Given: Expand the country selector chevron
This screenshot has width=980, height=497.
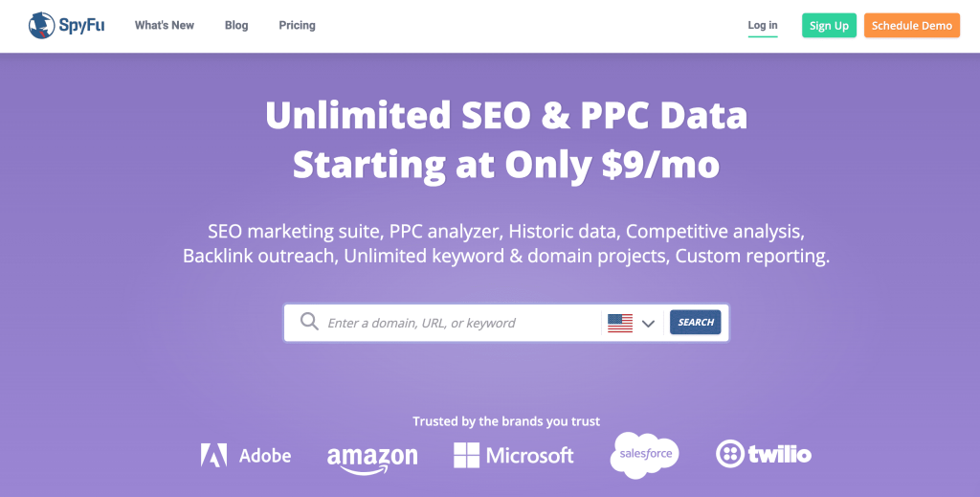Looking at the screenshot, I should (x=648, y=324).
